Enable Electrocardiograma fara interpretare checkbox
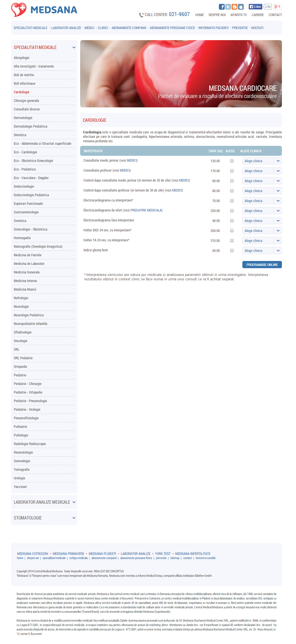The height and width of the screenshot is (644, 296). 232,221
